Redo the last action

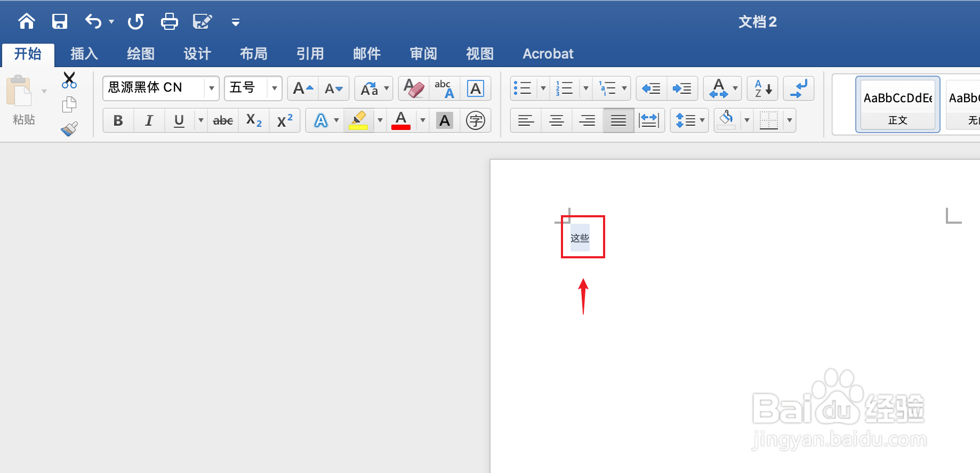point(136,21)
